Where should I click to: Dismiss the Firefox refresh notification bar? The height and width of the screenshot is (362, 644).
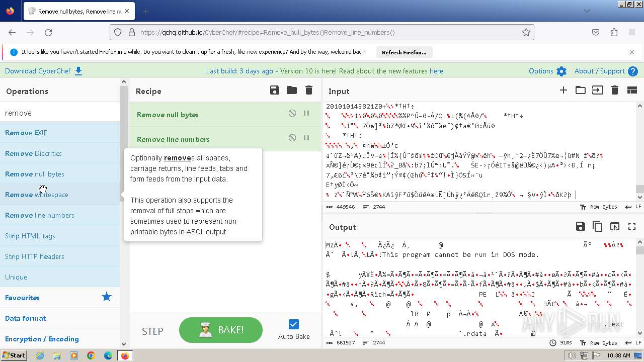click(632, 52)
